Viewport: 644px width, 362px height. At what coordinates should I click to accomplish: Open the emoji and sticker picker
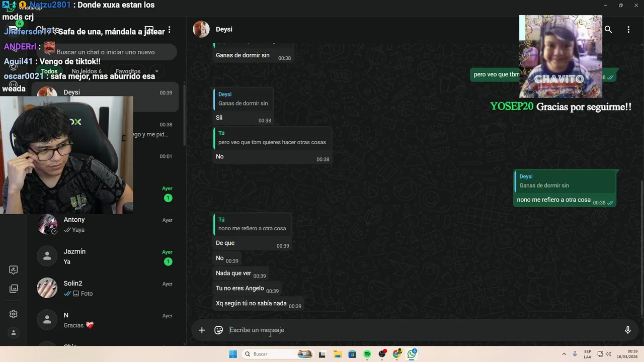pos(219,330)
